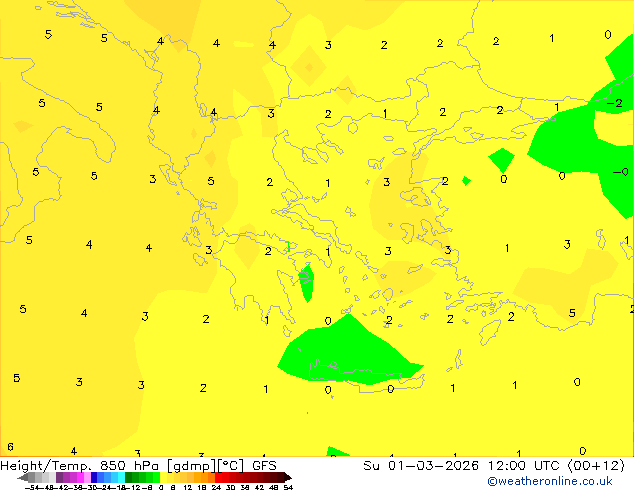Click the '12:00 UTC (00+12)' time label
This screenshot has height=490, width=634.
pyautogui.click(x=556, y=466)
